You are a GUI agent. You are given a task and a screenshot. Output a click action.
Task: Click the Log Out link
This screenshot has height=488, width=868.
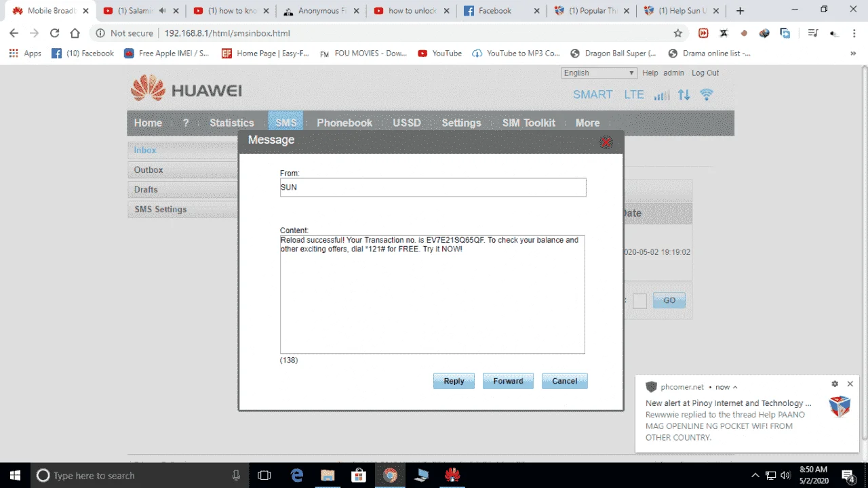[x=705, y=73]
